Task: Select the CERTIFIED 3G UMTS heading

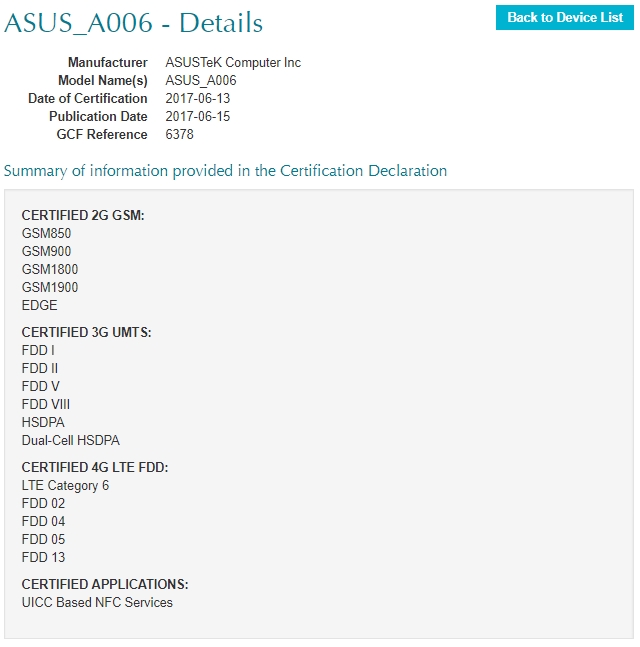Action: click(87, 332)
